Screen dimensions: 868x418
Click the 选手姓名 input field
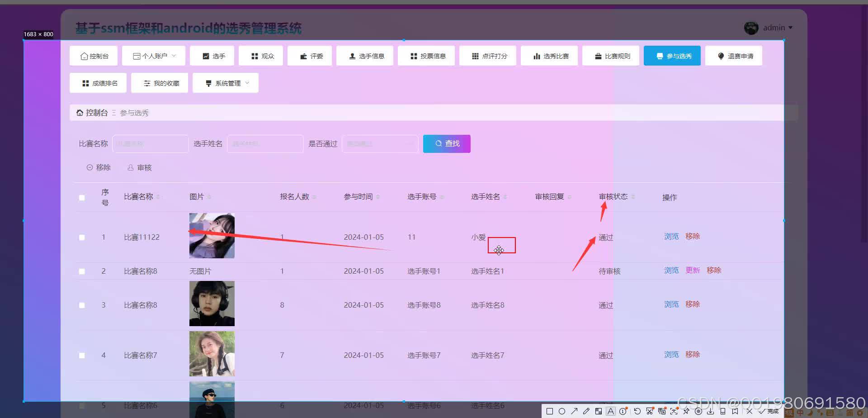click(x=265, y=143)
